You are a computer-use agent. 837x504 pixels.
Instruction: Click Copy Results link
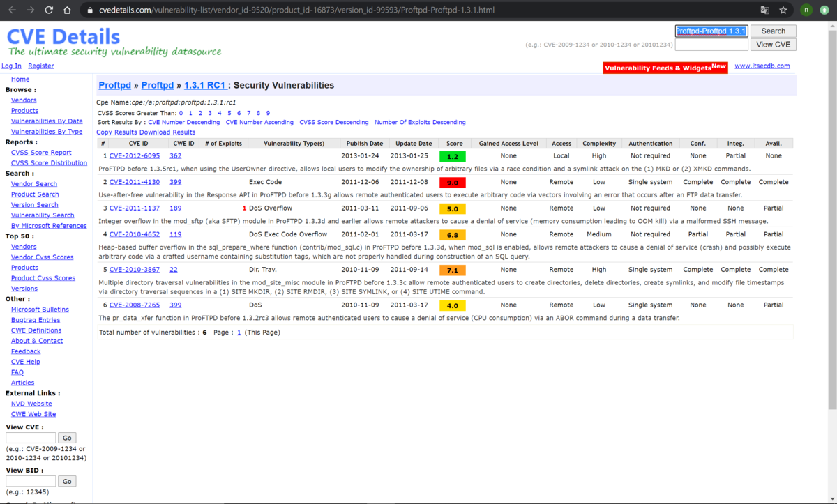[116, 132]
